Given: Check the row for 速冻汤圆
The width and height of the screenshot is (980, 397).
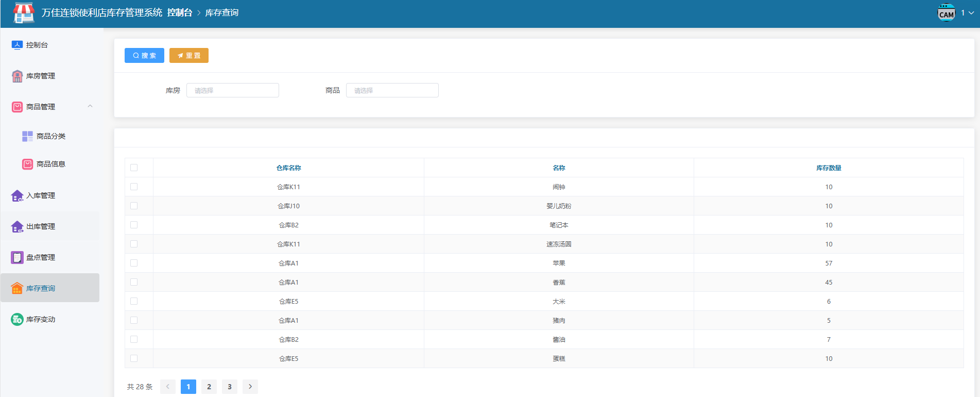Looking at the screenshot, I should pos(134,244).
